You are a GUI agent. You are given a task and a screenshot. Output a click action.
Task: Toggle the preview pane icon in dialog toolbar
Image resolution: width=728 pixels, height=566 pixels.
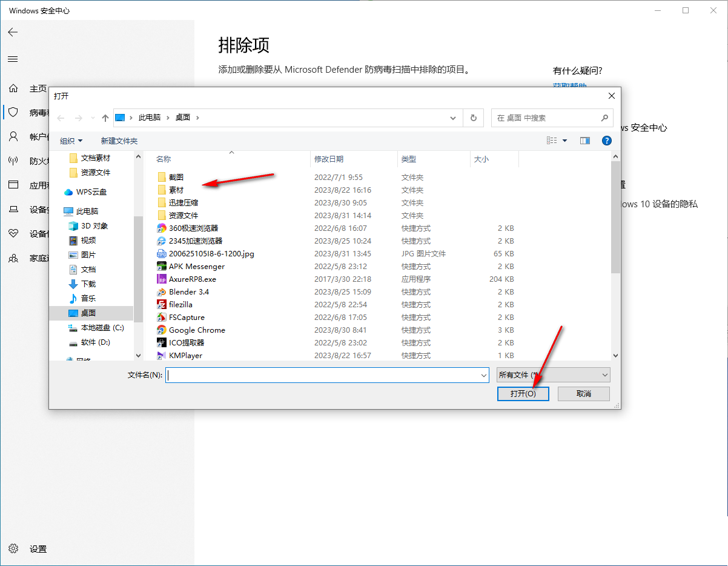pos(584,140)
